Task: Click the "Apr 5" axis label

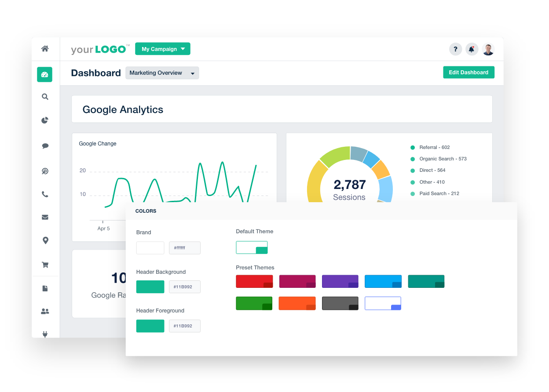Action: (x=103, y=229)
